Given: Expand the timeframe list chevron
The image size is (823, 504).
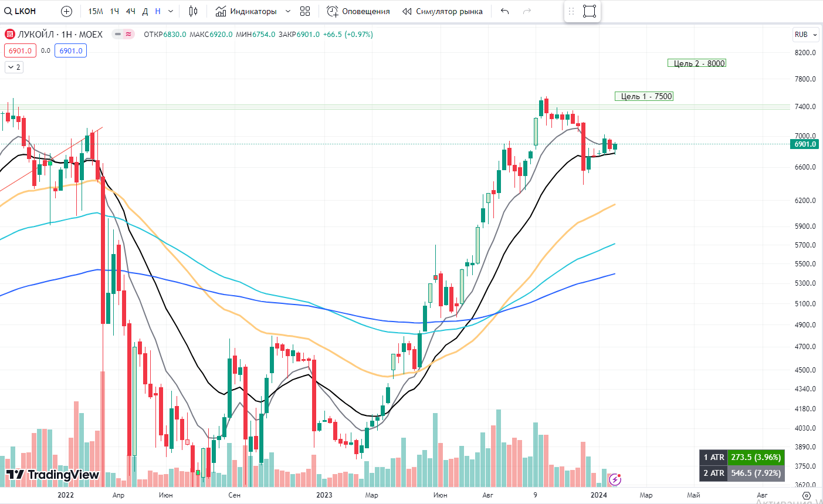Looking at the screenshot, I should pyautogui.click(x=171, y=11).
